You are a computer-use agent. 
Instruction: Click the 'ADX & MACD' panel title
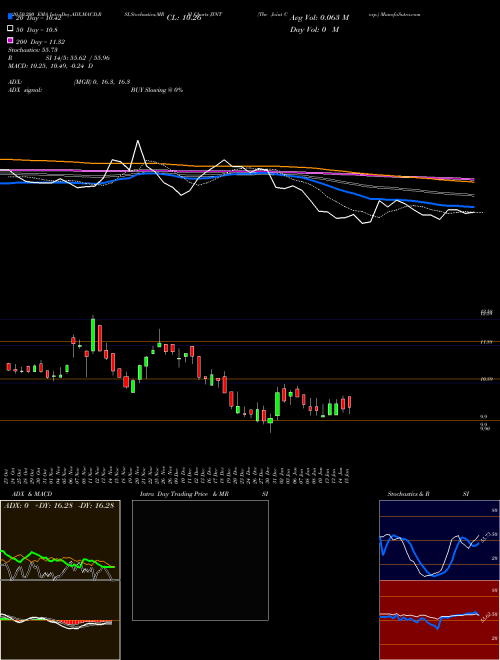click(32, 494)
